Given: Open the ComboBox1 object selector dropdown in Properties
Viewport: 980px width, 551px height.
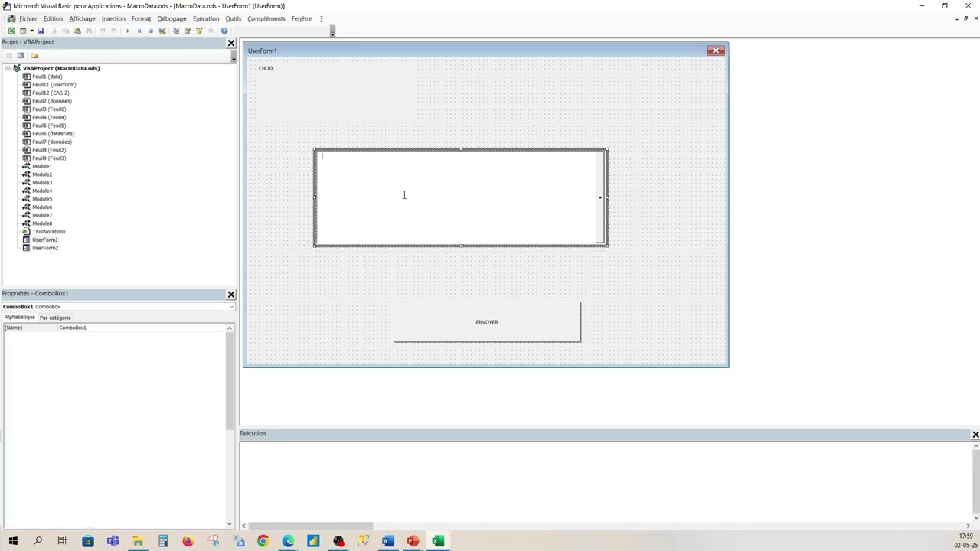Looking at the screenshot, I should tap(231, 307).
